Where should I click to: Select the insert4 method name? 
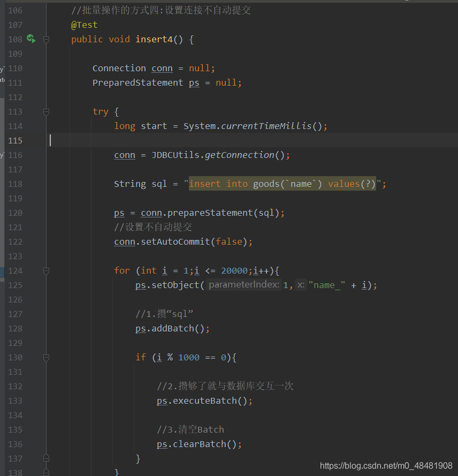[154, 40]
